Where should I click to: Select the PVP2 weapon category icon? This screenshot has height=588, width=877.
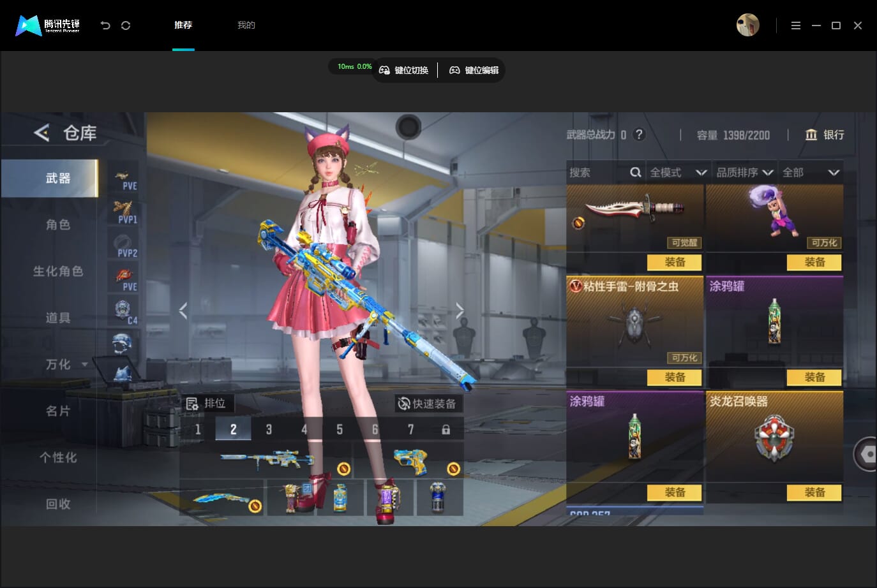click(x=123, y=246)
